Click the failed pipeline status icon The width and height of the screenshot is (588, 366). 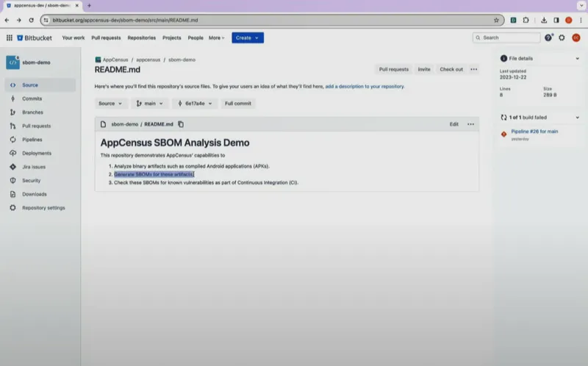pos(503,134)
